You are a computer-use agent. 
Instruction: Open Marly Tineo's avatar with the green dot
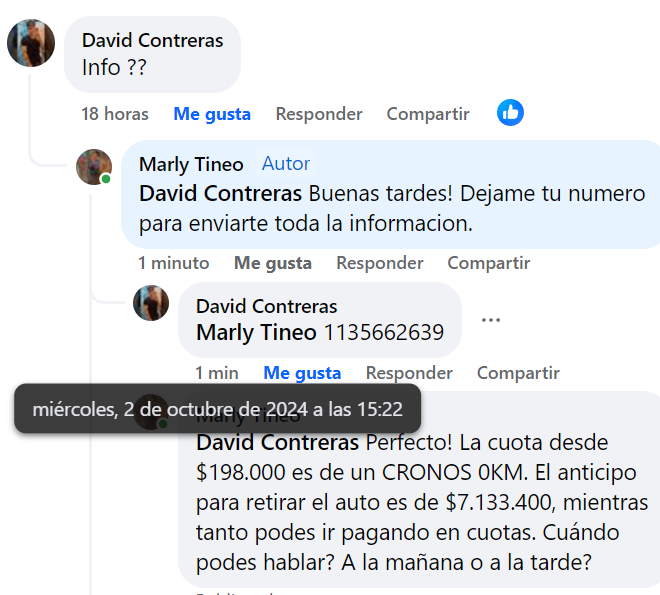coord(94,167)
